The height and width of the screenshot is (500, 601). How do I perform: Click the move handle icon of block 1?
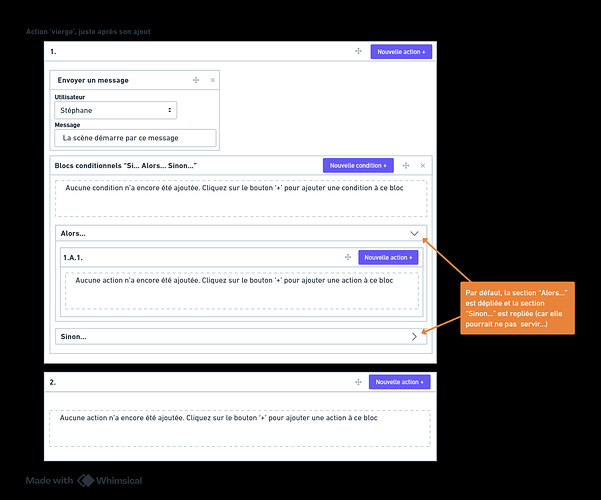[358, 51]
